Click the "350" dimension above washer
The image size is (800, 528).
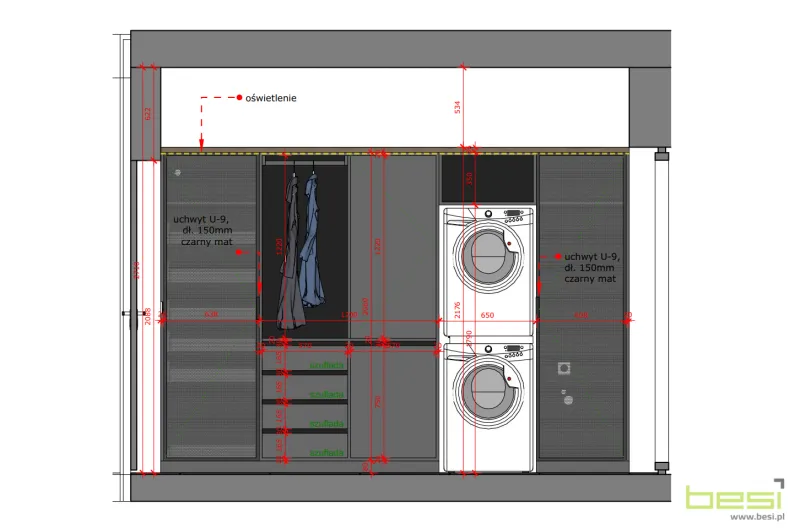[469, 179]
